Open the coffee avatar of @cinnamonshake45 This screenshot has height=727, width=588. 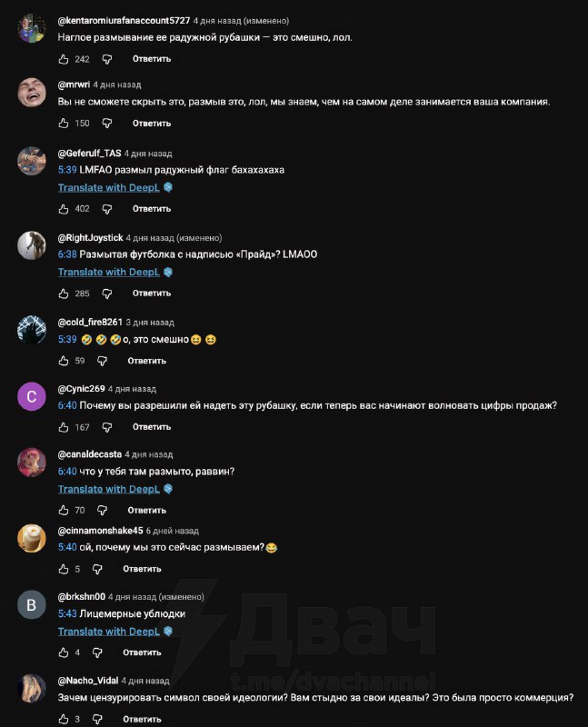[32, 538]
